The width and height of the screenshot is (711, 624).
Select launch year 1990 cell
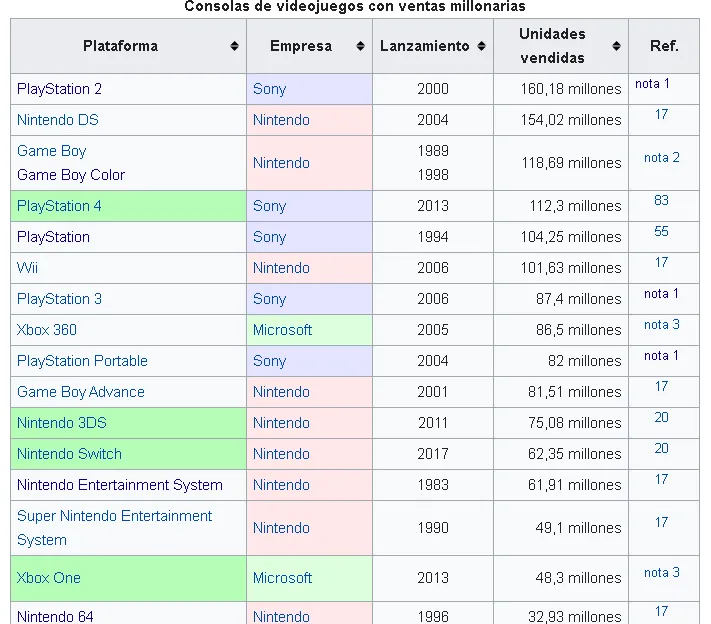pos(433,528)
